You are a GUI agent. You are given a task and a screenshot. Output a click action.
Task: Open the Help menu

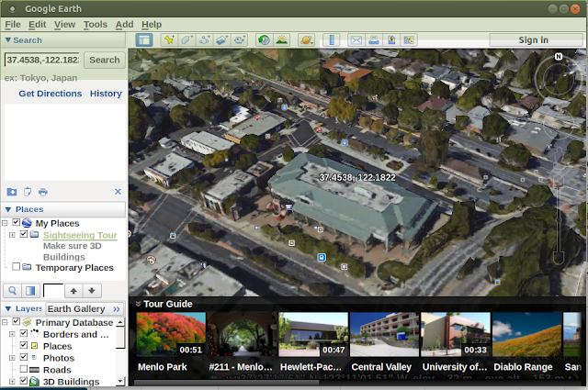pos(152,25)
